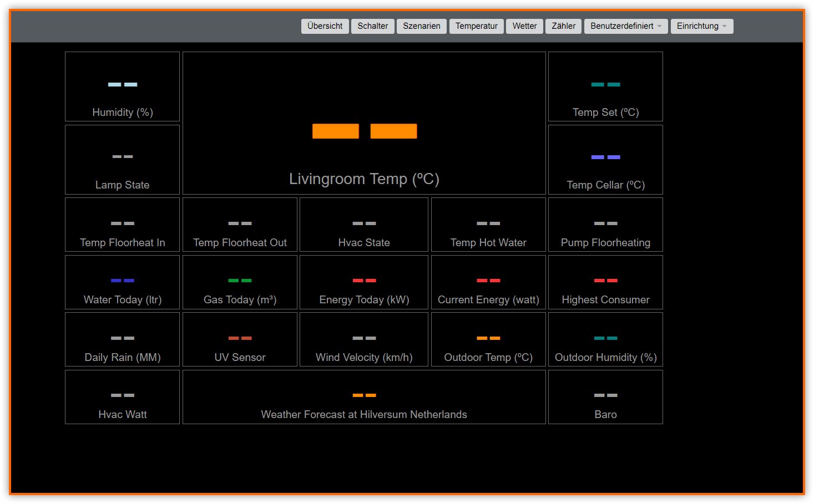Image resolution: width=814 pixels, height=504 pixels.
Task: Expand the Benutzerdefiniert dropdown
Action: [x=625, y=26]
